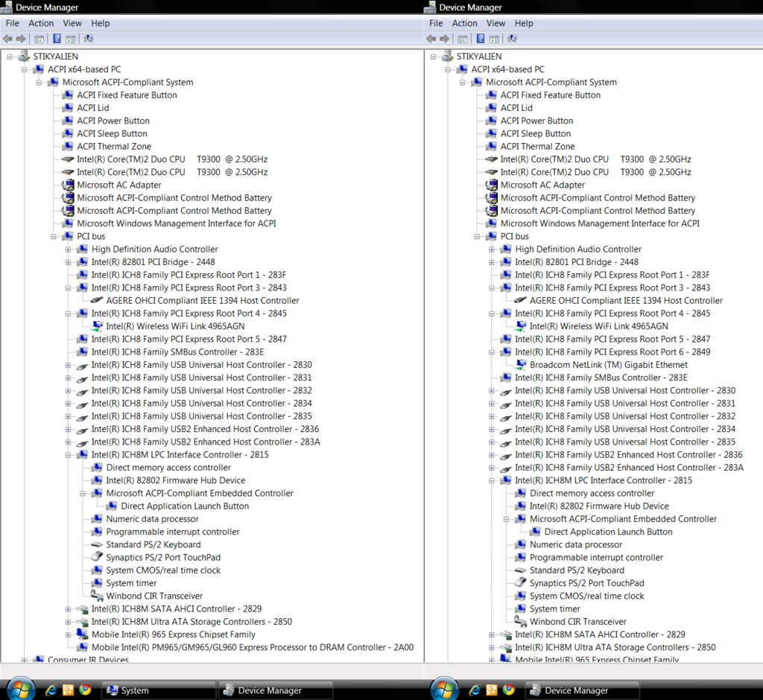Open the Action menu in left window
This screenshot has width=763, height=700.
click(41, 23)
